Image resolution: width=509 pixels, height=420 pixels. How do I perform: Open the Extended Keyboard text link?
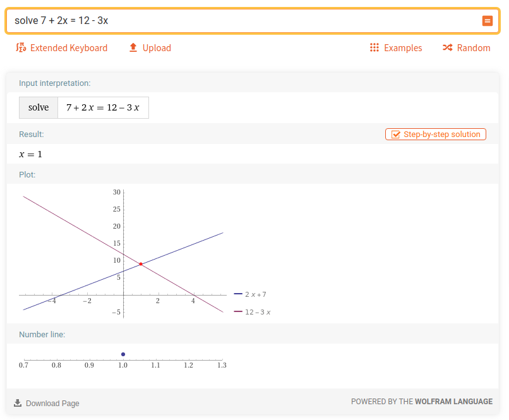click(x=69, y=48)
